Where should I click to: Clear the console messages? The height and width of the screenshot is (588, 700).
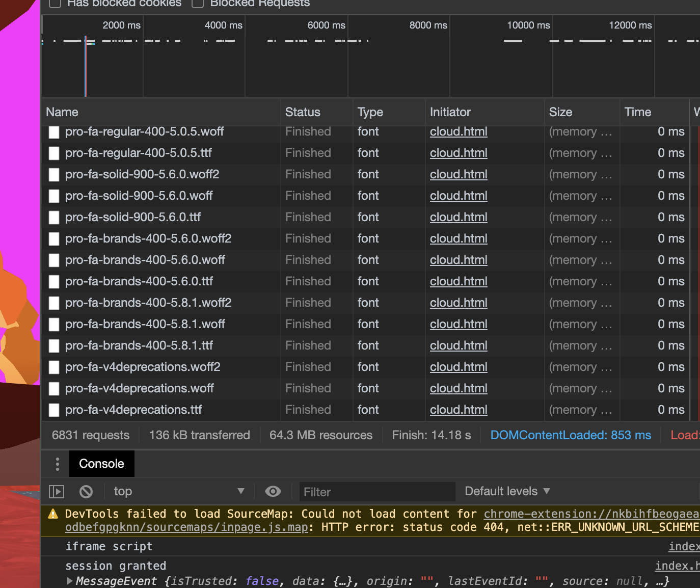click(x=86, y=491)
